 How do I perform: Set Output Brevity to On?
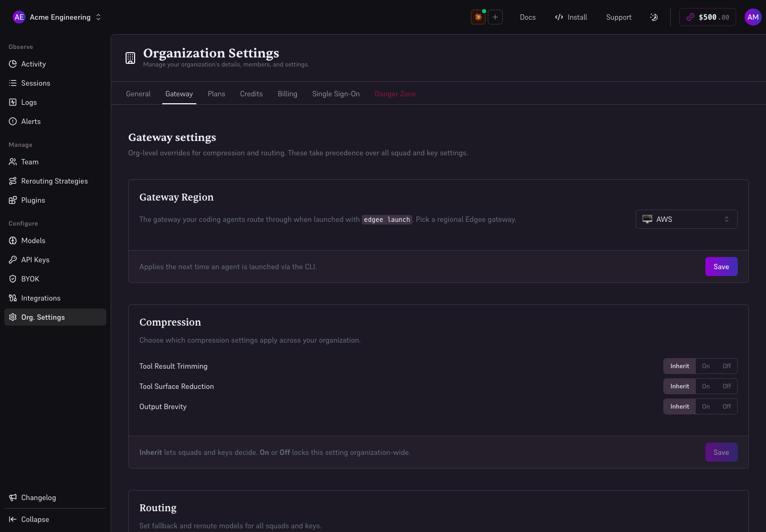(706, 406)
